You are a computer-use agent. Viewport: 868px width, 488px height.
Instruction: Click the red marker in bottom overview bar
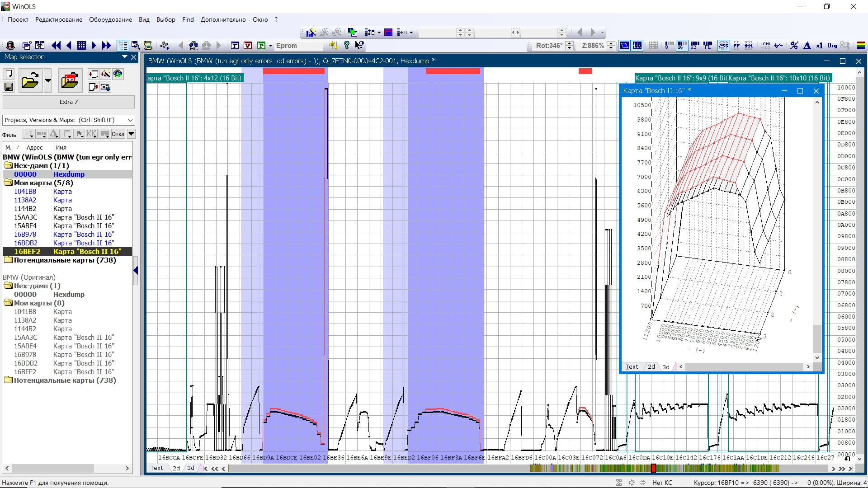click(x=653, y=468)
